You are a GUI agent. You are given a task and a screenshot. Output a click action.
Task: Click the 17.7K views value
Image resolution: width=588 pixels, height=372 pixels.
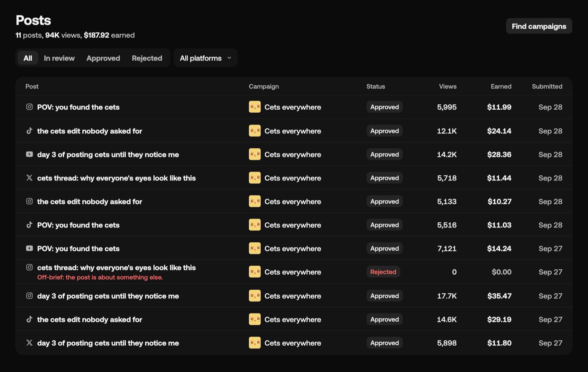[447, 296]
